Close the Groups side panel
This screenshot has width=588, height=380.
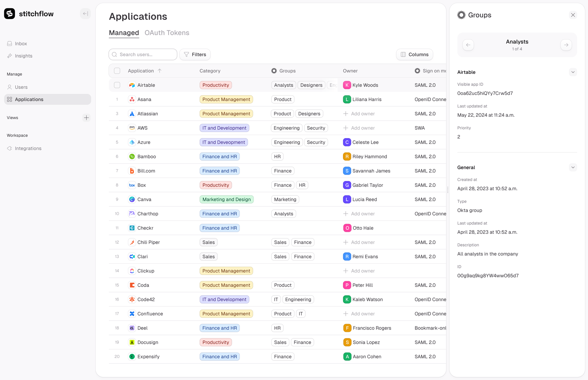pyautogui.click(x=573, y=15)
